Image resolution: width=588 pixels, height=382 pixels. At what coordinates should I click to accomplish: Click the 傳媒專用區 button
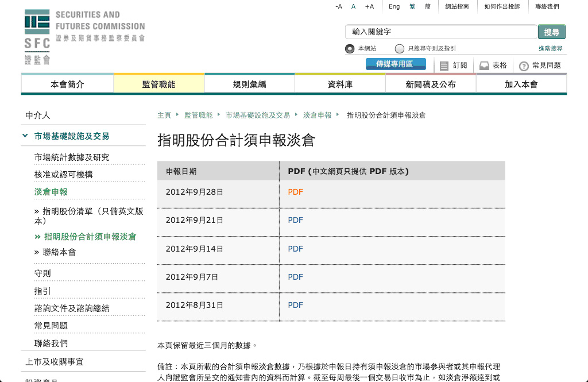[x=396, y=64]
